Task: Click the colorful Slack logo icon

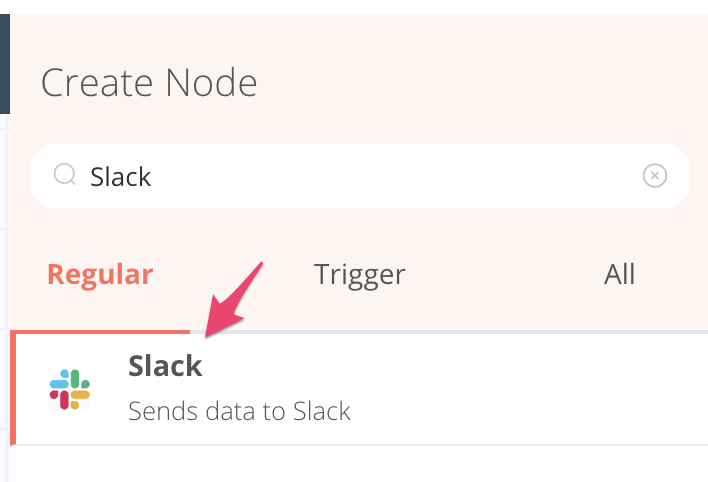Action: coord(70,389)
